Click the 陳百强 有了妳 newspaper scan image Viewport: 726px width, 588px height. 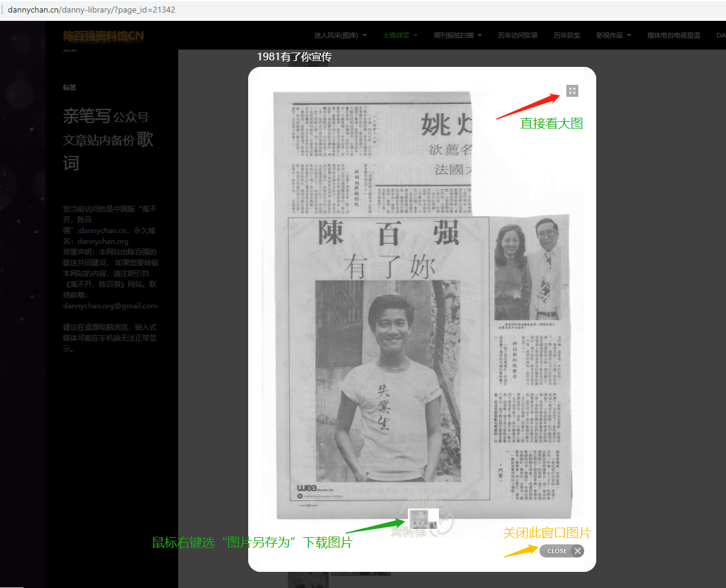[x=422, y=306]
